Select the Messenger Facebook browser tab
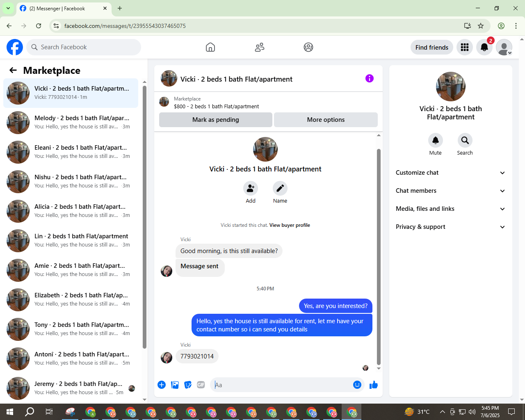Screen dimensions: 525x420 (64, 8)
